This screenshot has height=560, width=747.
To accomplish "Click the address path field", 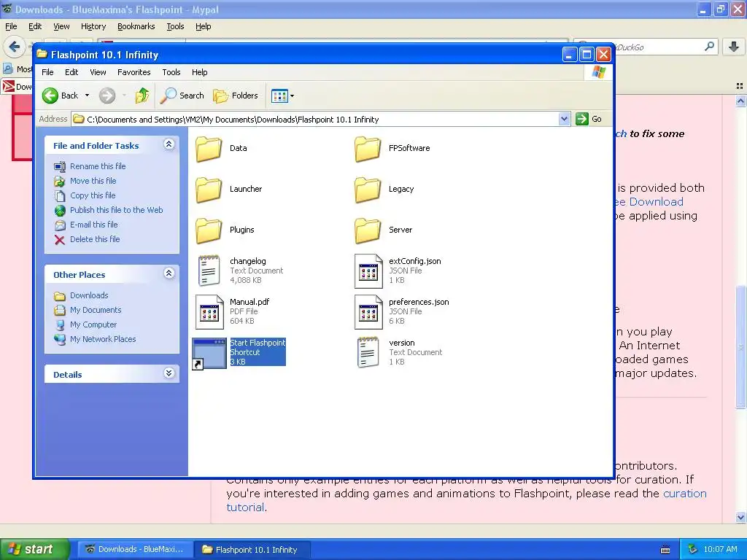I will (x=315, y=120).
